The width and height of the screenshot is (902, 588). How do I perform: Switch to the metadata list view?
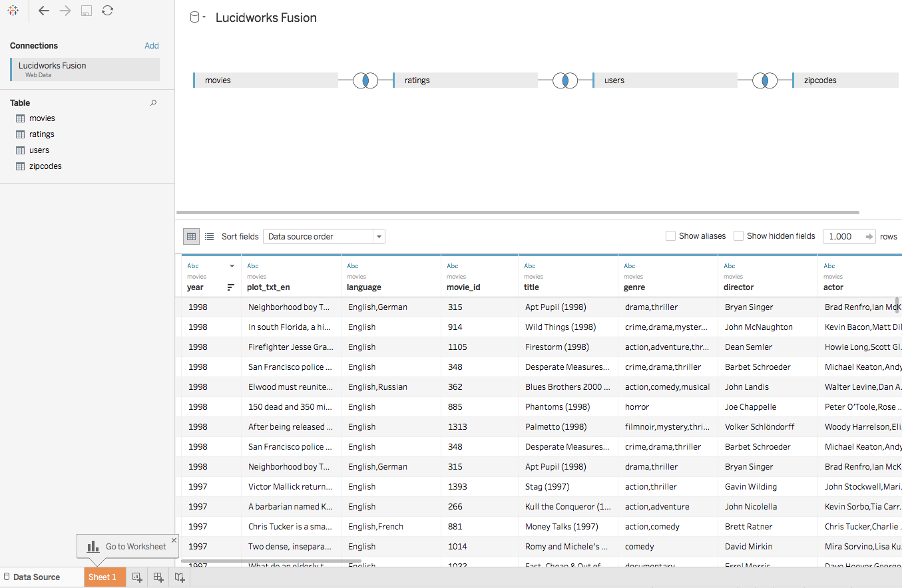click(210, 236)
